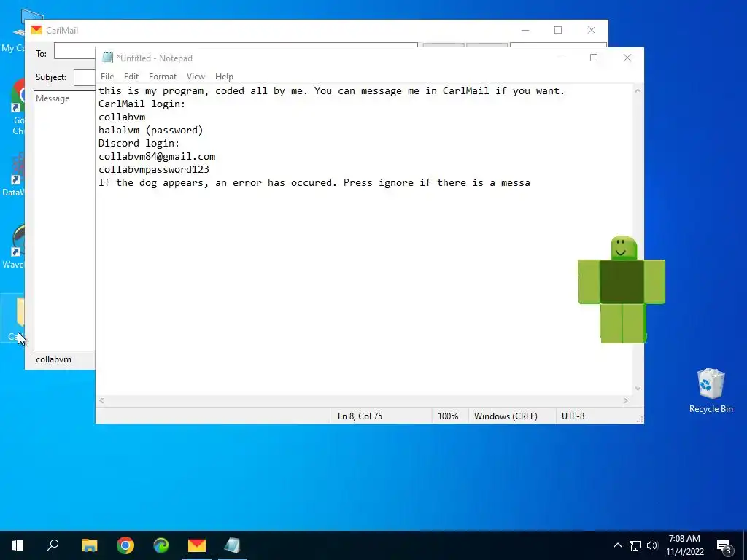Open the View menu in Notepad
Viewport: 747px width, 560px height.
coord(196,76)
